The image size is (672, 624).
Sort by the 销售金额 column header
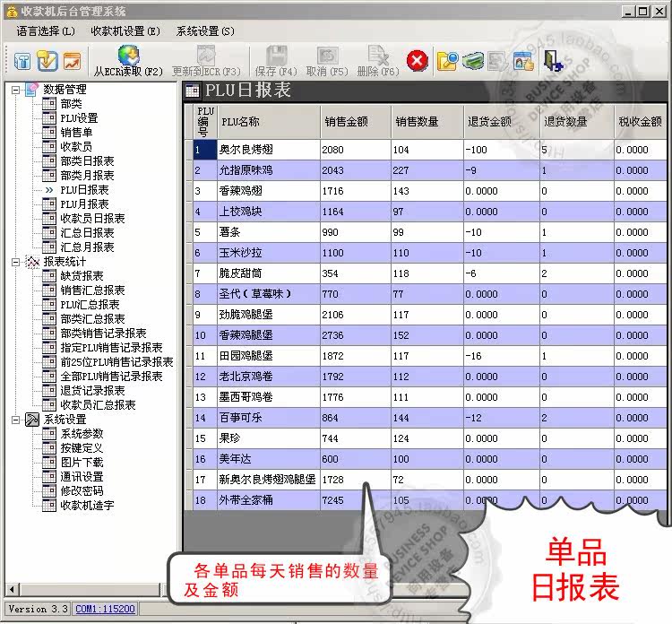coord(356,122)
